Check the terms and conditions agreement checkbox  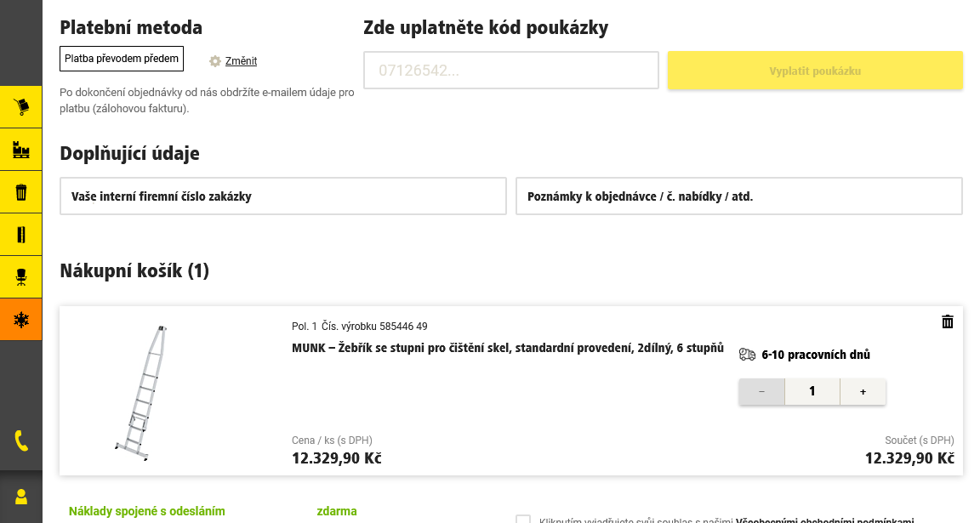point(521,520)
